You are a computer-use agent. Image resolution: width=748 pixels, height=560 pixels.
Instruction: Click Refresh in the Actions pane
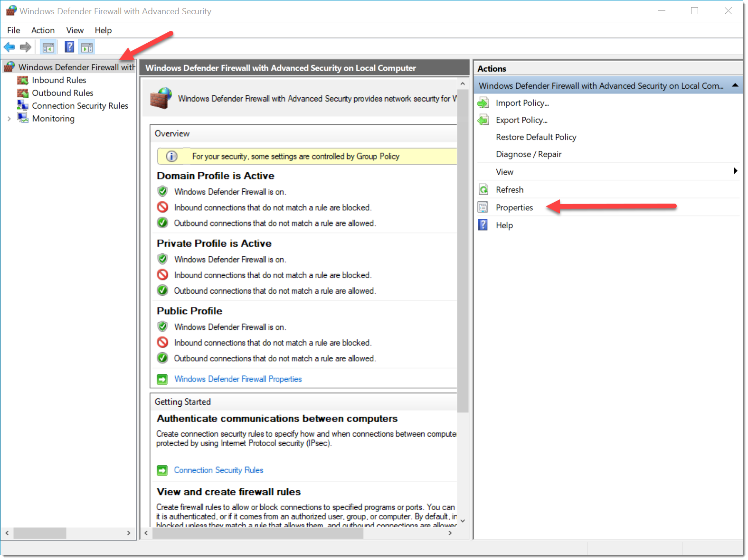coord(510,190)
